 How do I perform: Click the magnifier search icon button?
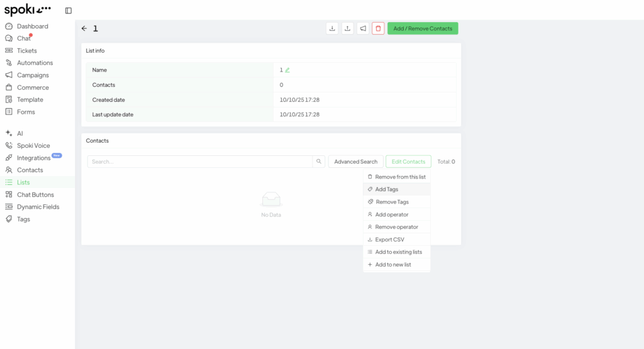click(319, 162)
